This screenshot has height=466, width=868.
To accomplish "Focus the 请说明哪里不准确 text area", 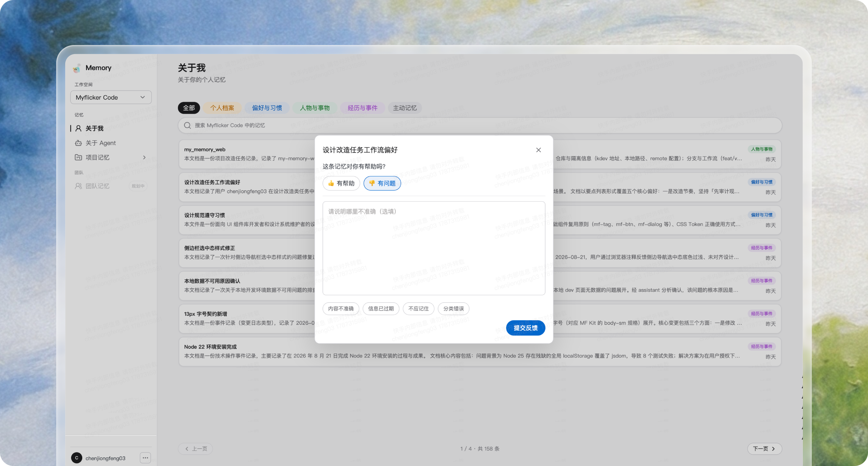I will (x=434, y=248).
